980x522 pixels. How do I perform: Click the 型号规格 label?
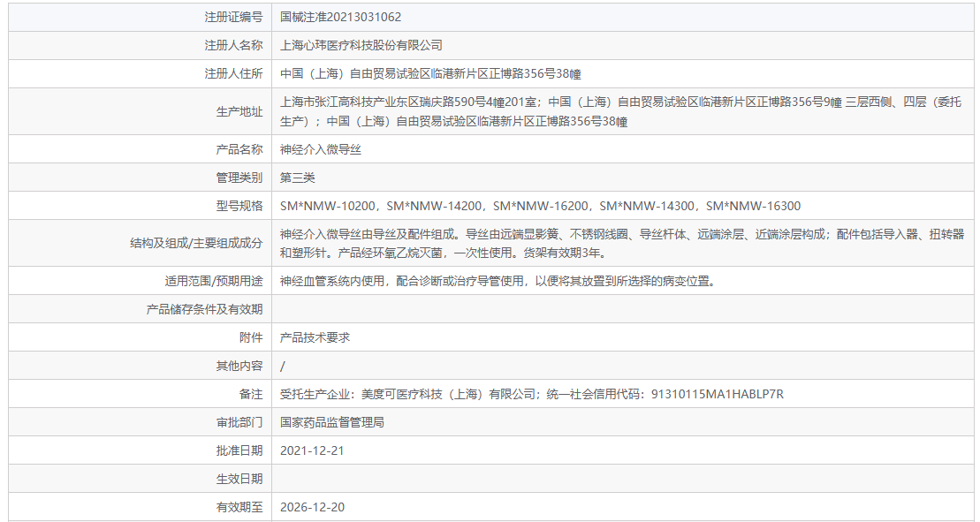(239, 206)
